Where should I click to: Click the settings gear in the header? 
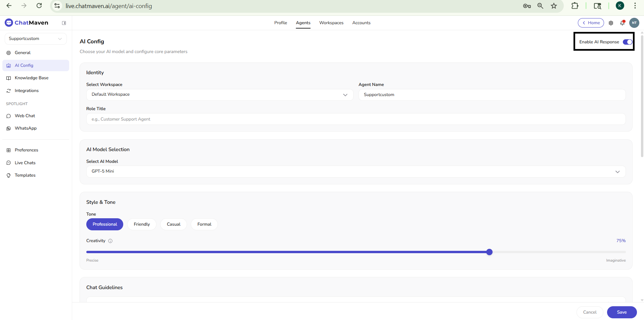click(x=611, y=23)
